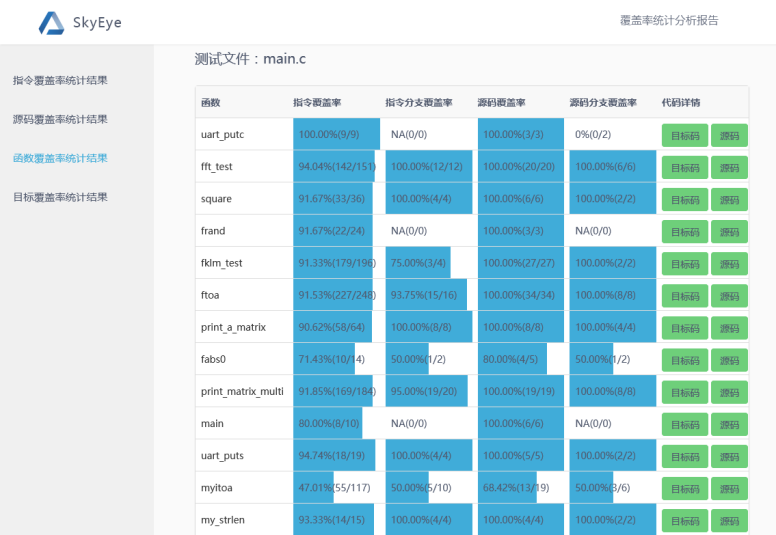Open 源码 for ftoa row

[x=729, y=296]
